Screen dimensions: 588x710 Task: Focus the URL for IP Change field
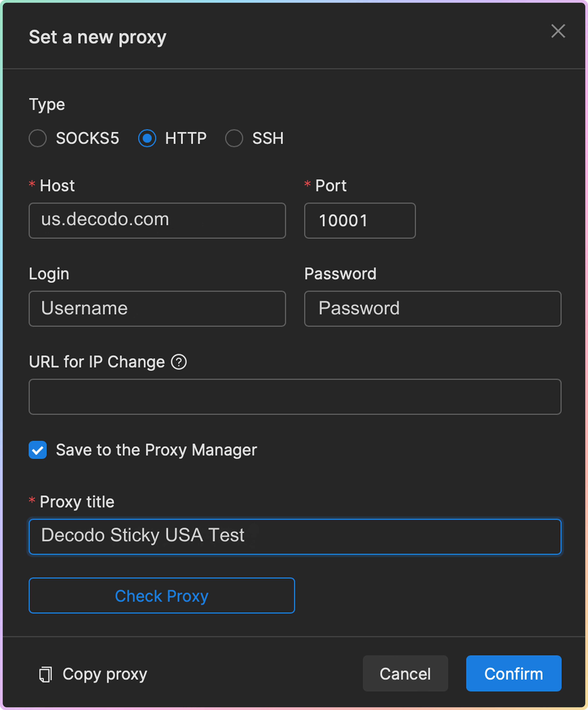[x=295, y=397]
